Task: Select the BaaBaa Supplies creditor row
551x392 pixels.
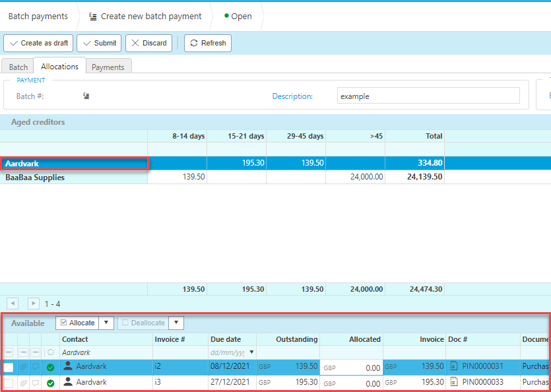Action: pos(35,178)
